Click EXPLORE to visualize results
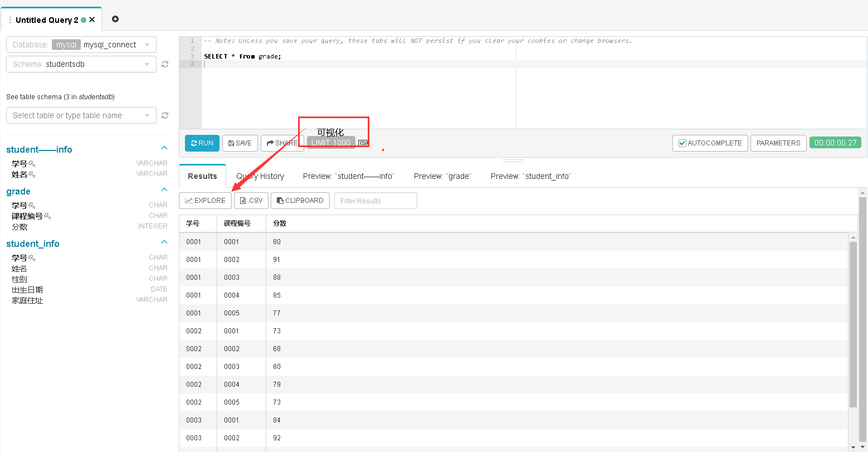 click(205, 201)
